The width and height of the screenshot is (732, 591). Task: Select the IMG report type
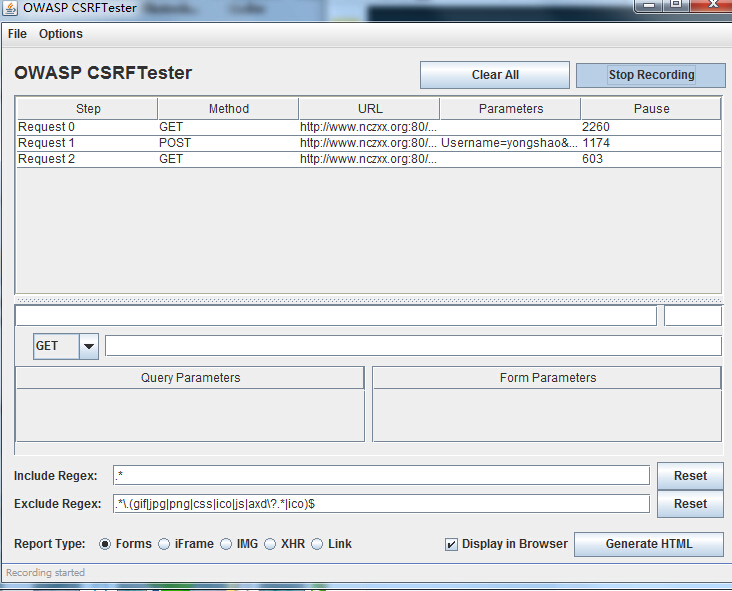pos(226,544)
